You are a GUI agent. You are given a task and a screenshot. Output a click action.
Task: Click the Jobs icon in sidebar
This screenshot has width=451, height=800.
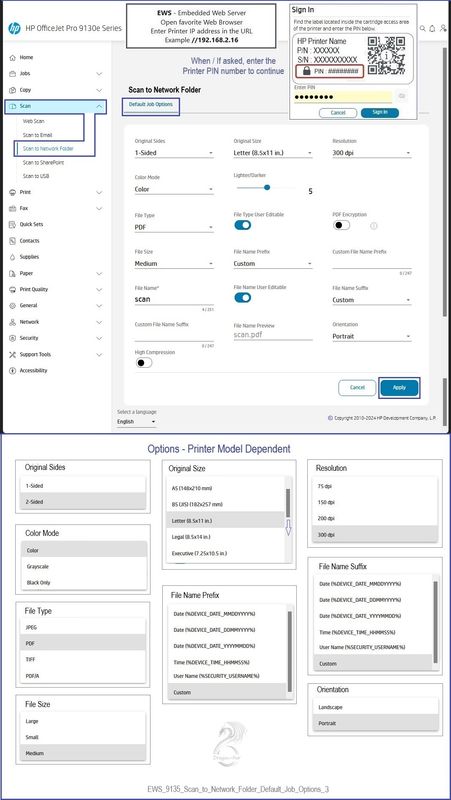(x=13, y=74)
